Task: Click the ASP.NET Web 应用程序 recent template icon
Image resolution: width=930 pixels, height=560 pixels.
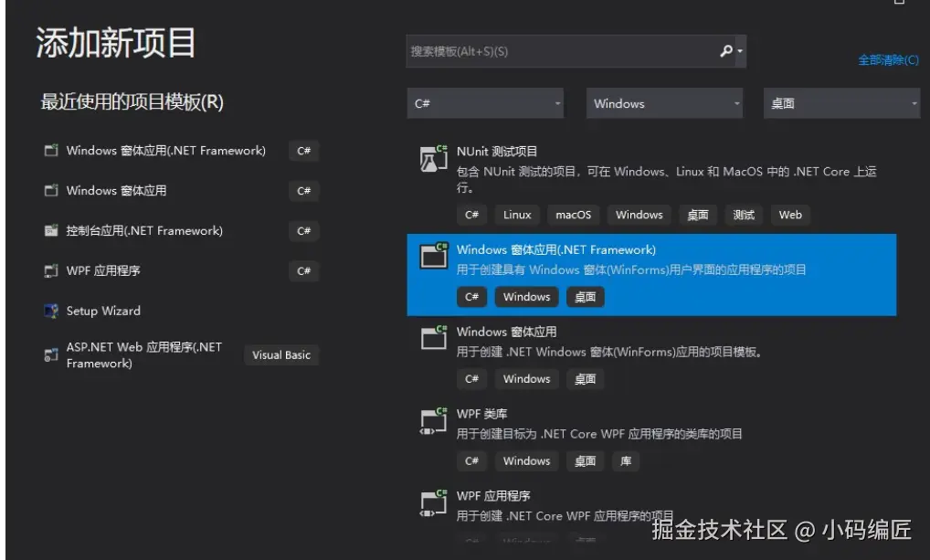Action: pyautogui.click(x=51, y=354)
